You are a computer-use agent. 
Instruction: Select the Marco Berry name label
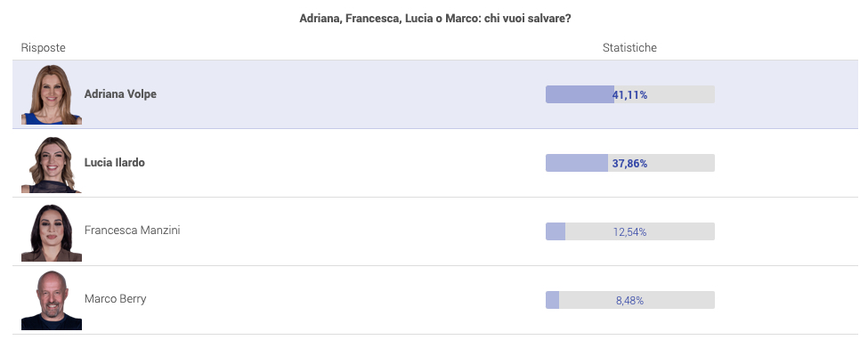tap(115, 299)
